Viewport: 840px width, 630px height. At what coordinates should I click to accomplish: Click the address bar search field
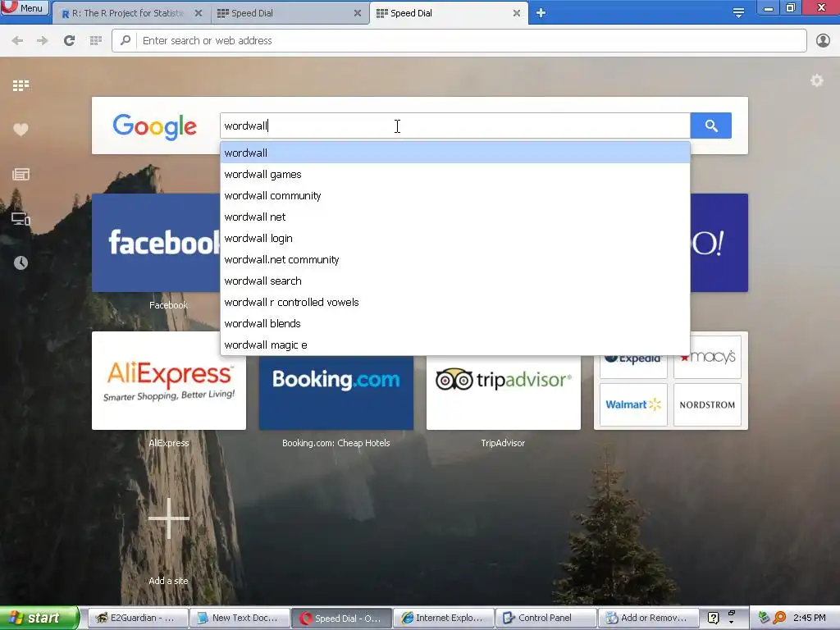[459, 41]
